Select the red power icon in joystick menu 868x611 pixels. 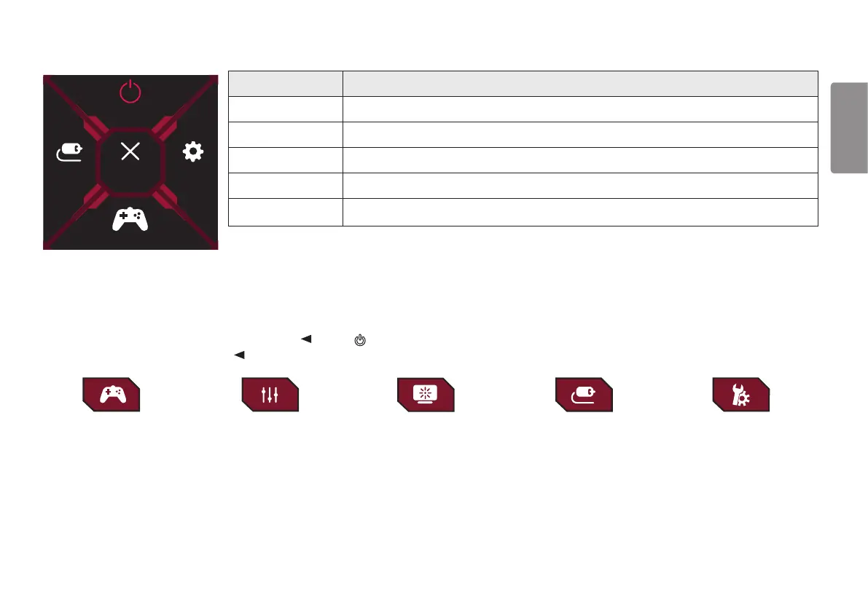point(130,91)
